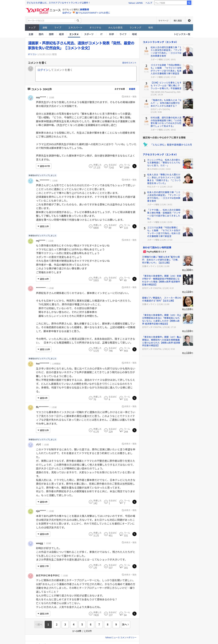Click 次へ pagination button

(125, 624)
